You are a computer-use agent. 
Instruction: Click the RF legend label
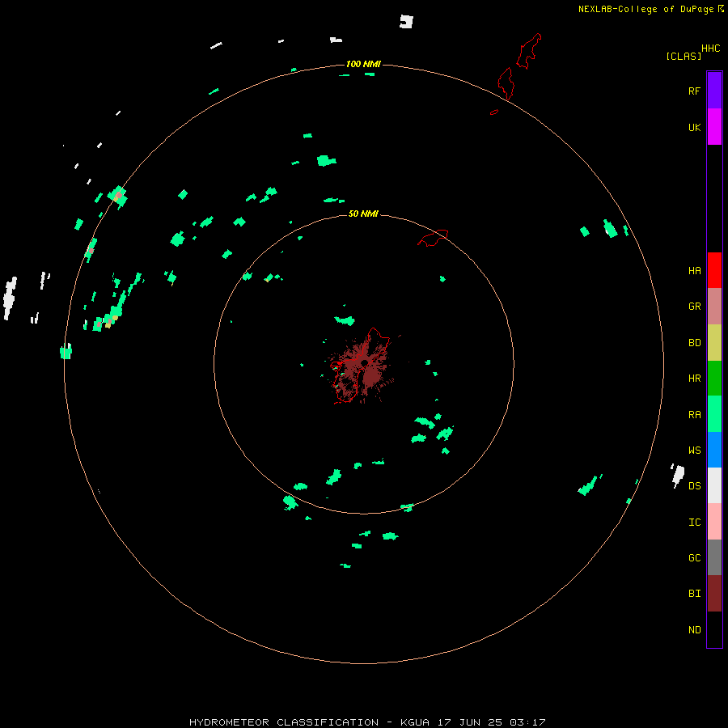pyautogui.click(x=694, y=91)
